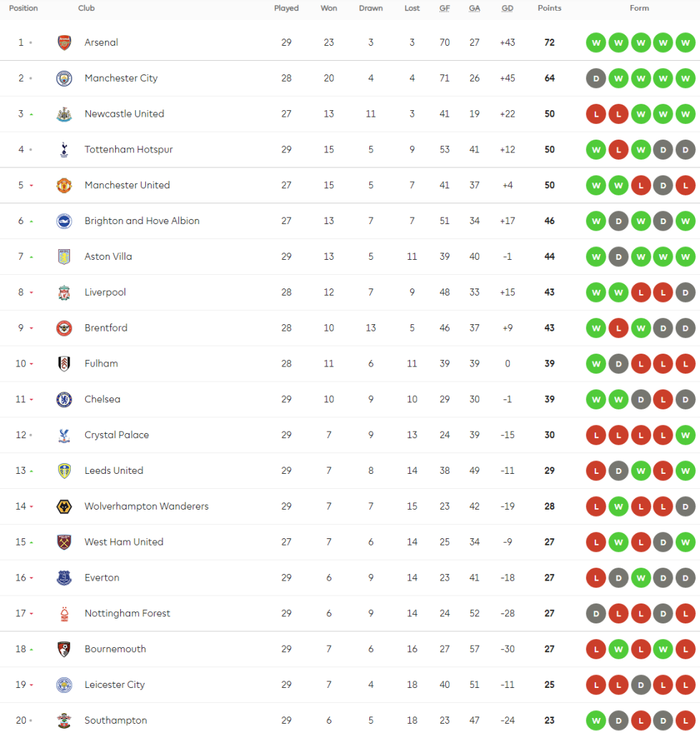Click Arsenal's most recent form result
The width and height of the screenshot is (700, 733).
686,42
